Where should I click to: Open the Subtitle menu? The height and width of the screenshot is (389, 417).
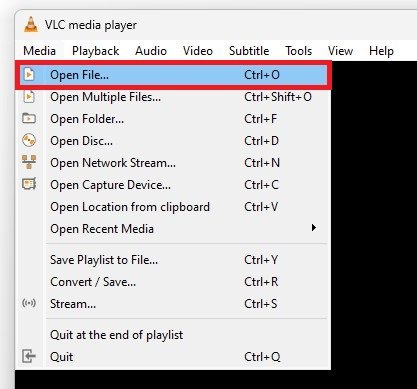(249, 51)
